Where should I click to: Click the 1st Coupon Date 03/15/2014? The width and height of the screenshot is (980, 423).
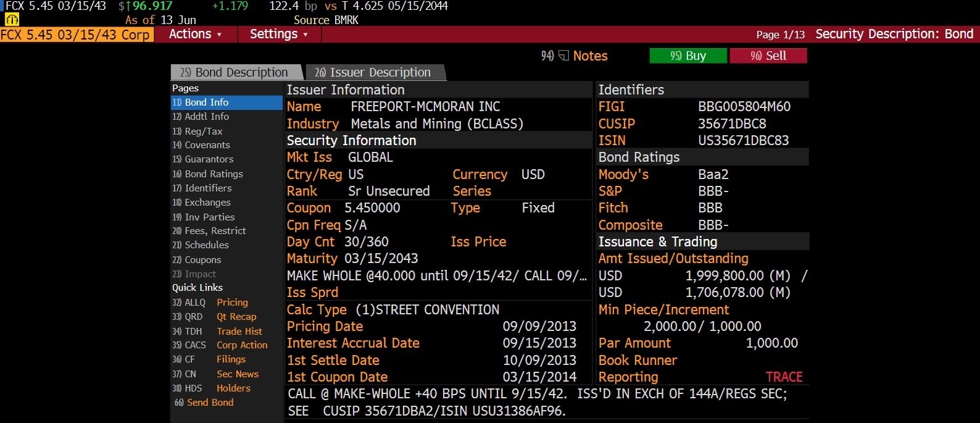(539, 377)
